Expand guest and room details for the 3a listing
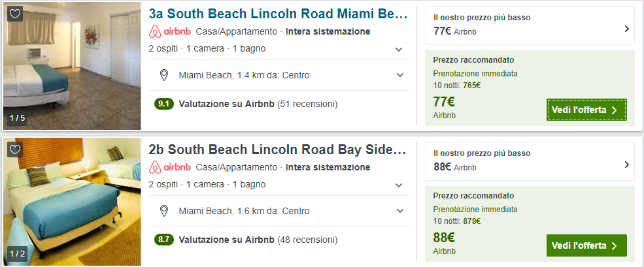This screenshot has width=644, height=267. [399, 49]
